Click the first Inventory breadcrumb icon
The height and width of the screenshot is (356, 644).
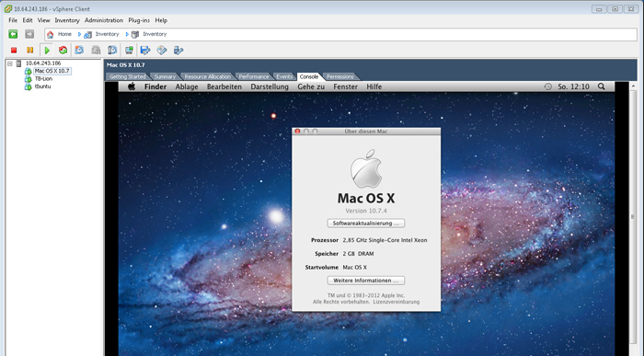click(x=88, y=34)
